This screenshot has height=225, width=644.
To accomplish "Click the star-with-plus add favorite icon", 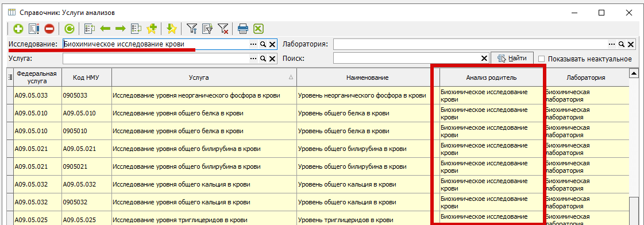I will point(152,29).
